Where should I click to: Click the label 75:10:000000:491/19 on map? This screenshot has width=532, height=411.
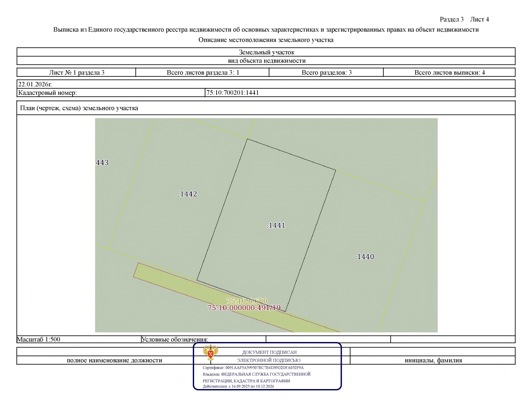tap(244, 308)
